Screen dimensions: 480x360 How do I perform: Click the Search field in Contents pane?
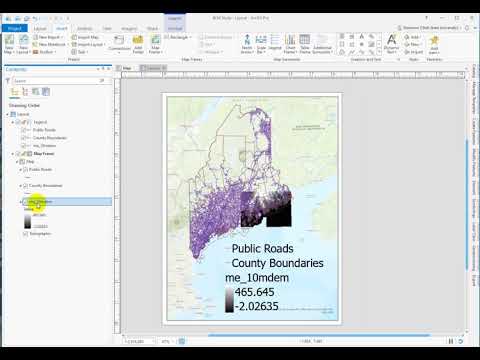click(x=59, y=81)
